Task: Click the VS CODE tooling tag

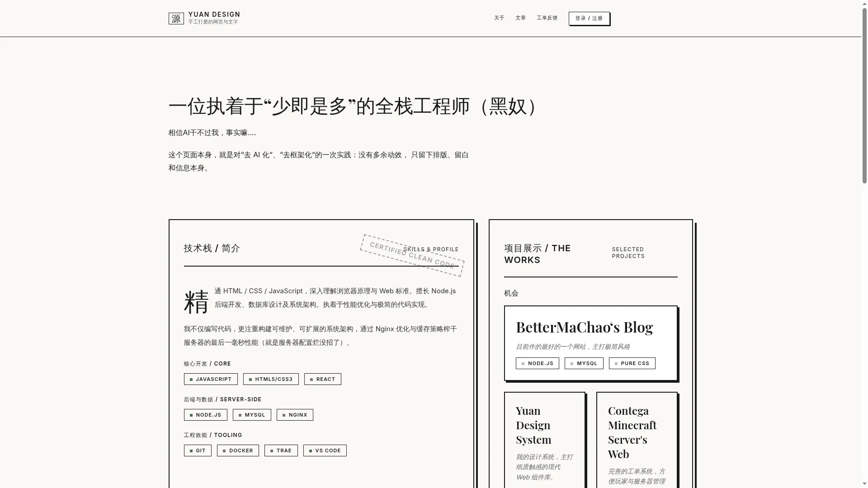Action: 325,450
